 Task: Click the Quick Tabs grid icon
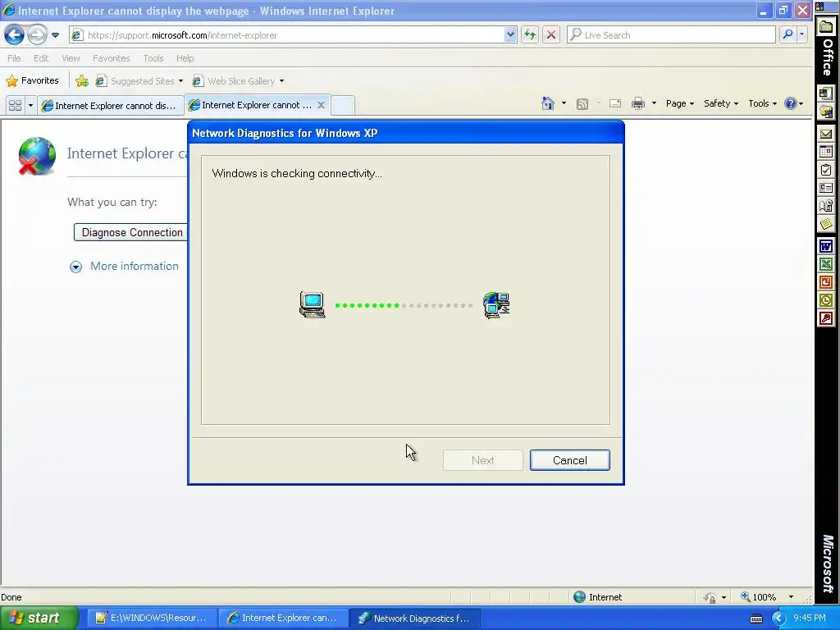point(15,106)
